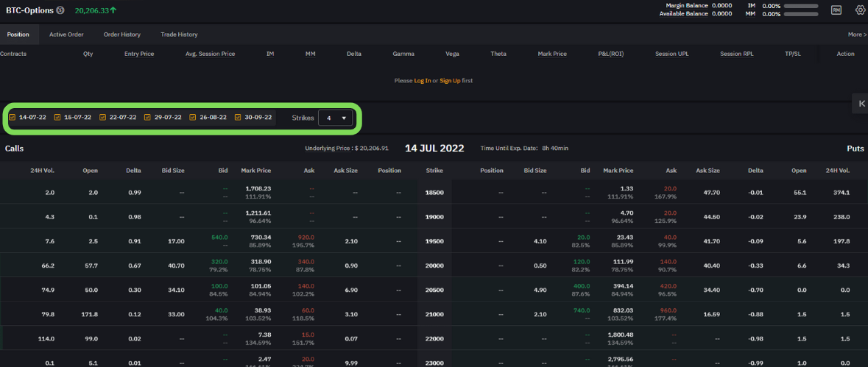The width and height of the screenshot is (868, 367).
Task: Select the 20000 strike row
Action: [x=434, y=266]
